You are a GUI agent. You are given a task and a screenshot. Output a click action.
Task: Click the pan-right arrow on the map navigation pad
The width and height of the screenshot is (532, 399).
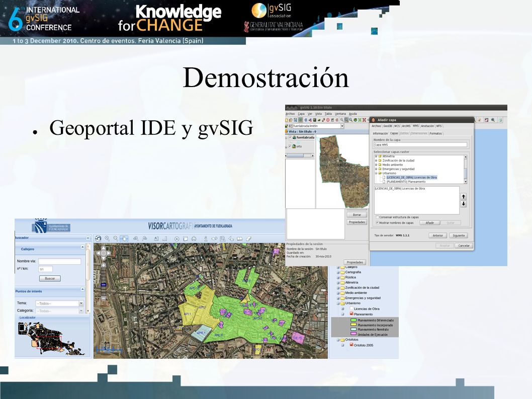point(109,253)
